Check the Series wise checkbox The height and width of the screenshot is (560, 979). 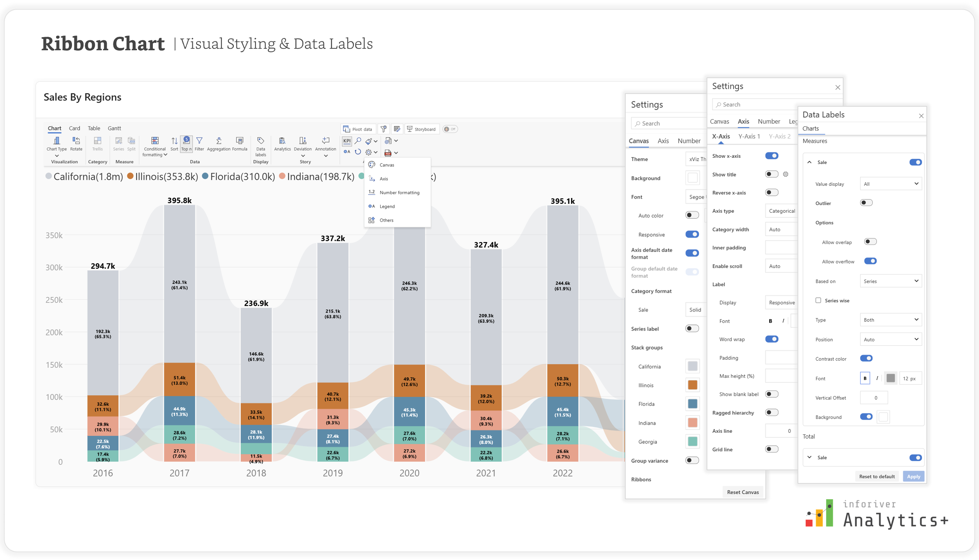coord(818,300)
